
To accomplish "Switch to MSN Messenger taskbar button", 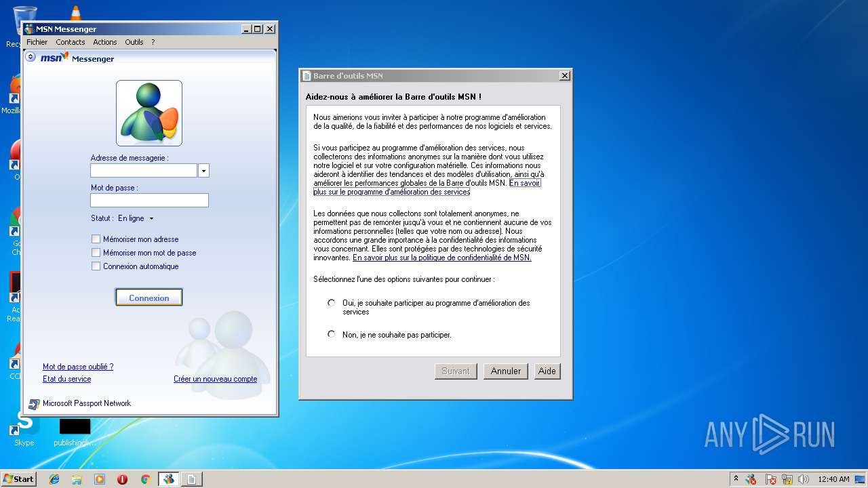I will pos(168,479).
